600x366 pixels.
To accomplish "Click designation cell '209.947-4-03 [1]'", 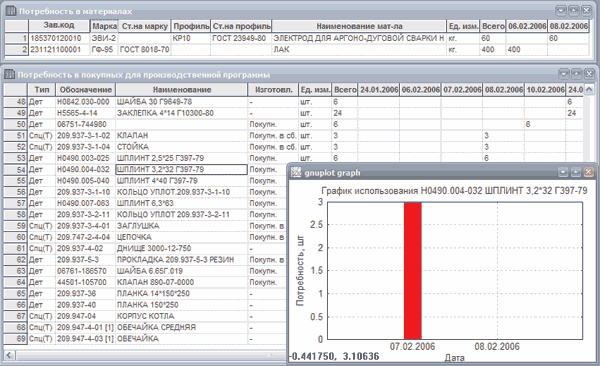I will pyautogui.click(x=86, y=338).
